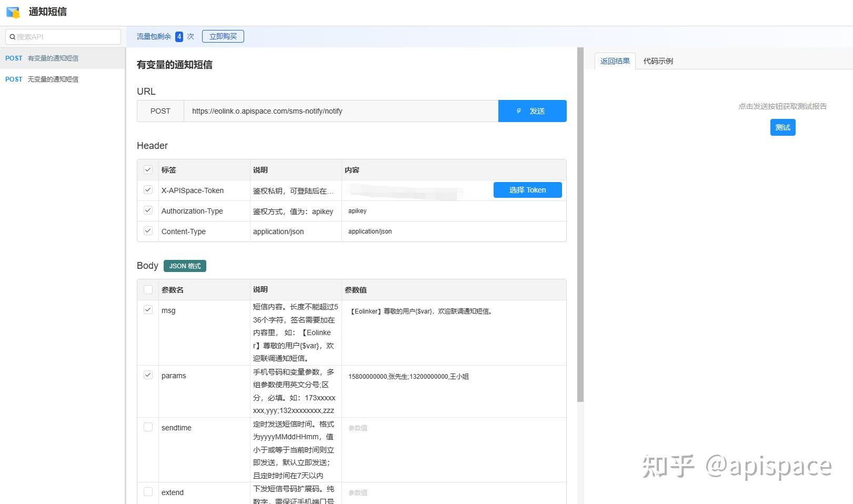The image size is (853, 504).
Task: Send the request with 发送 button
Action: click(533, 111)
